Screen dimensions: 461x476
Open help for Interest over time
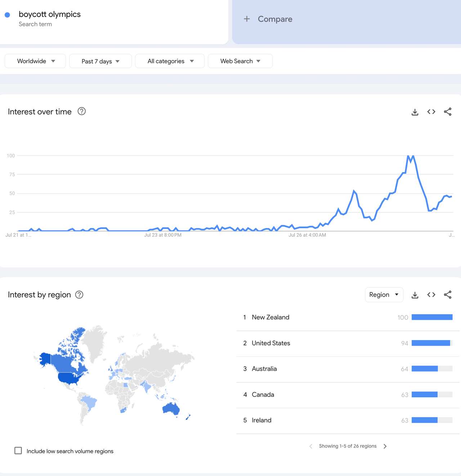[82, 111]
